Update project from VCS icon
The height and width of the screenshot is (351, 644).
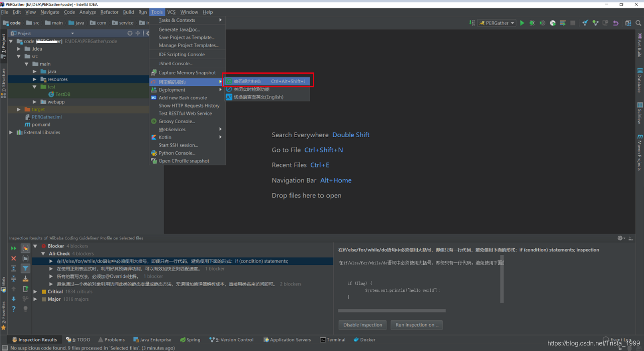585,23
